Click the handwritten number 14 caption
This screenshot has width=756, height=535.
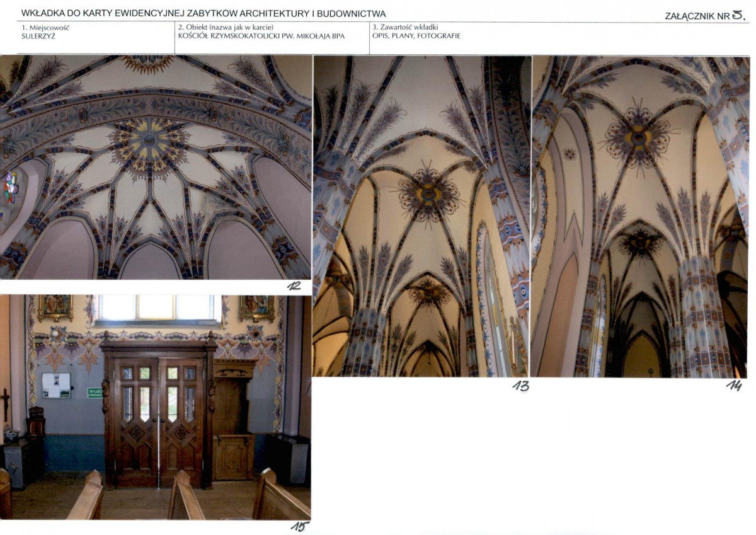[x=734, y=386]
